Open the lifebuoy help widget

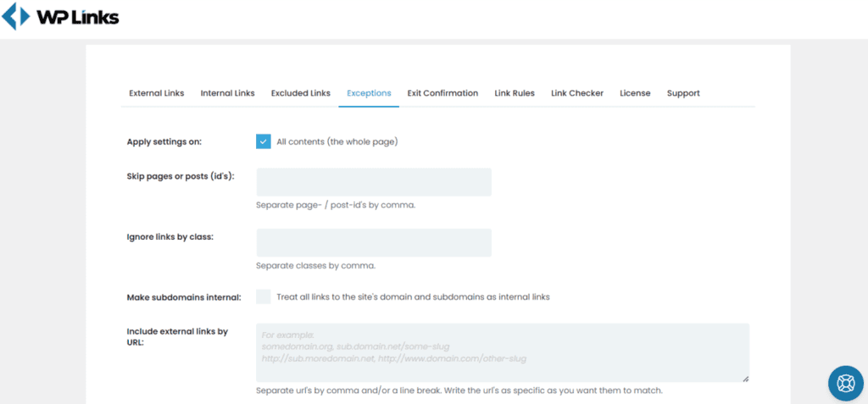(845, 383)
